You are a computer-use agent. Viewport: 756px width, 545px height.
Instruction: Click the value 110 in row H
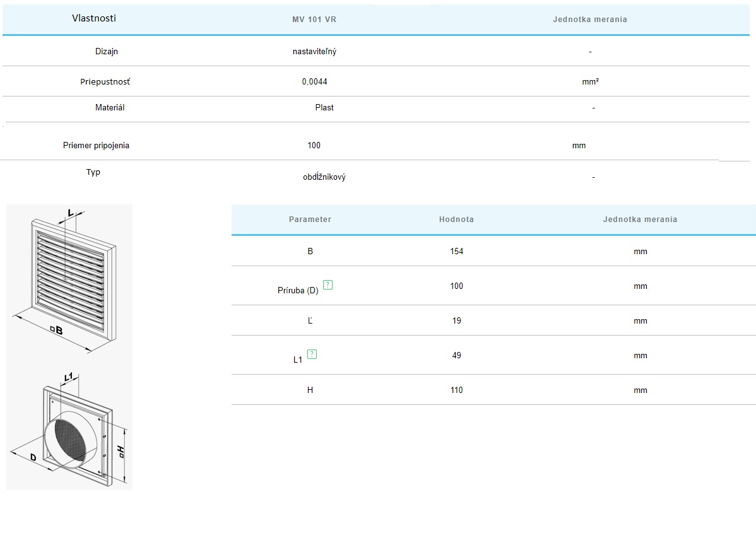coord(456,390)
